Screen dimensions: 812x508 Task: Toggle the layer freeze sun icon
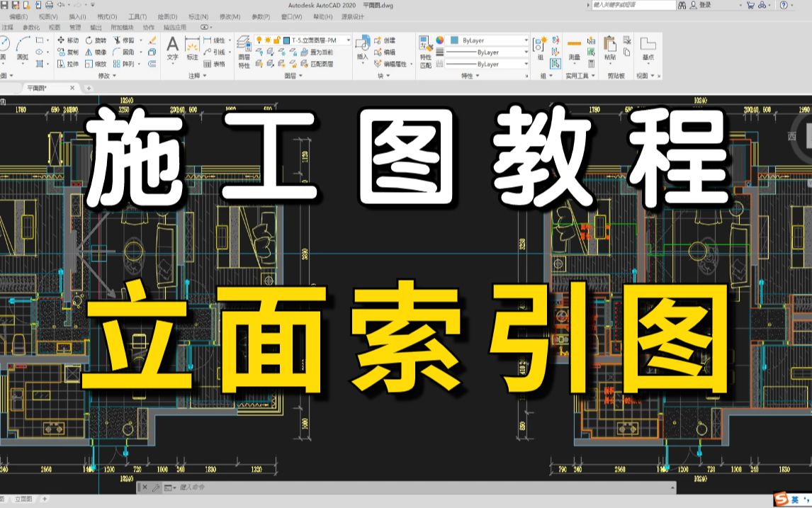point(268,40)
